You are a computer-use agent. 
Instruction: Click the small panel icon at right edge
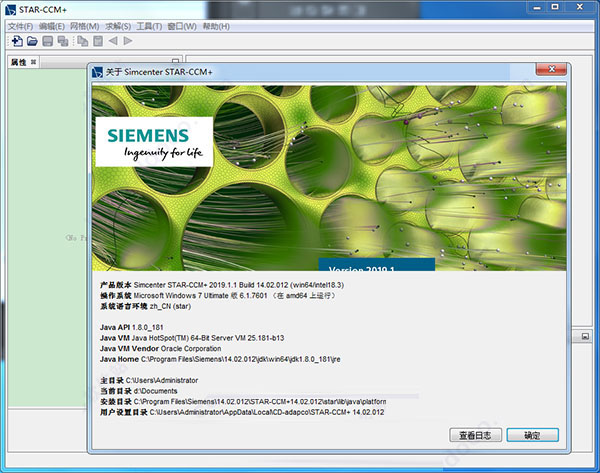(x=585, y=336)
